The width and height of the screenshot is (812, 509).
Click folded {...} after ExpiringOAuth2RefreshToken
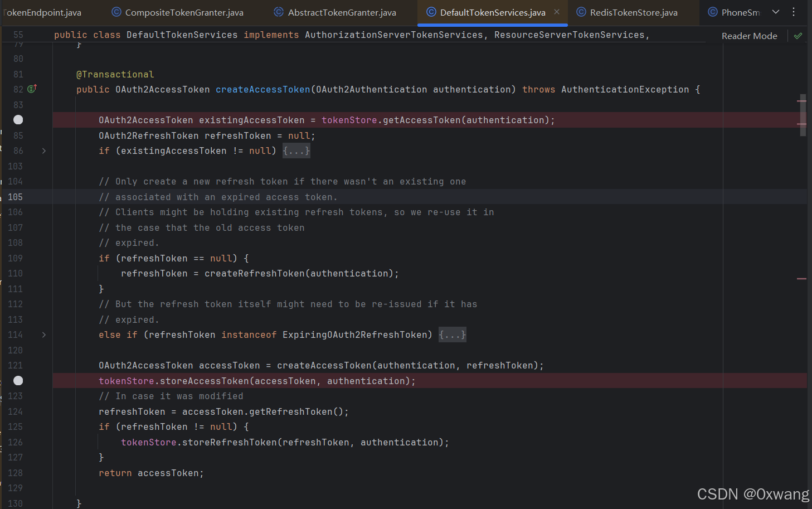pos(453,335)
